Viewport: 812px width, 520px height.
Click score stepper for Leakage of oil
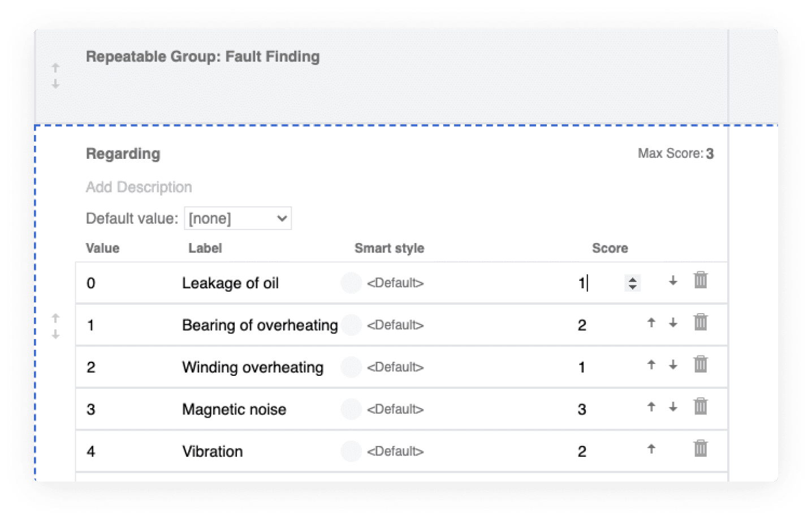632,283
